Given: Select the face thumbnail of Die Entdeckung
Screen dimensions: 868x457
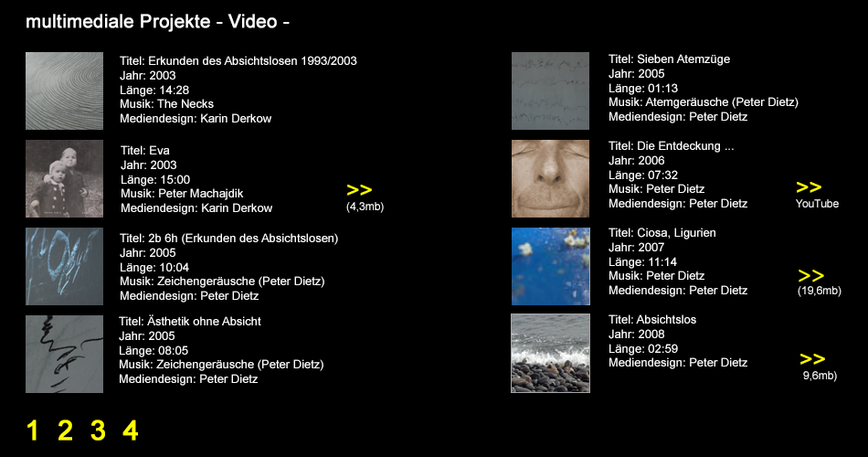Looking at the screenshot, I should (550, 178).
